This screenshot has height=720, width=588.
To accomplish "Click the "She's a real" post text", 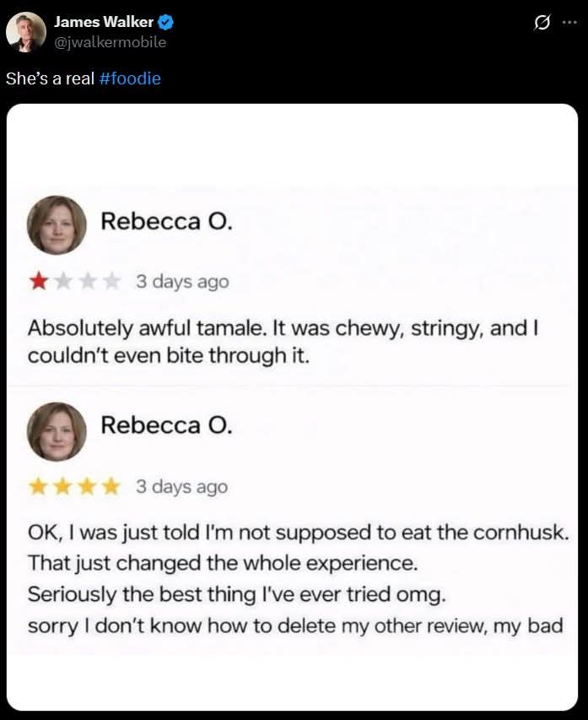I will [50, 78].
